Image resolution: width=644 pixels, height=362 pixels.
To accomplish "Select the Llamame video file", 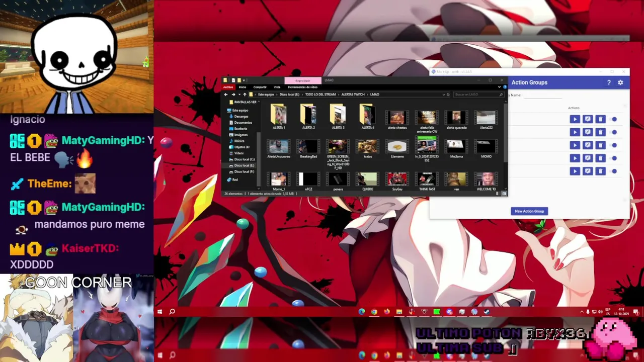I will [397, 148].
